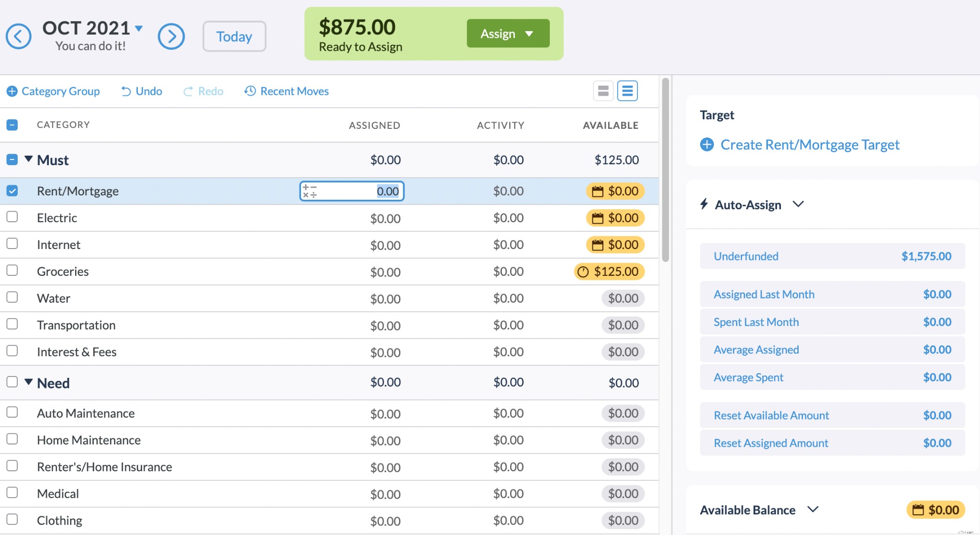The height and width of the screenshot is (535, 980).
Task: Click the alert icon on Groceries' $125.00 pill
Action: point(583,271)
